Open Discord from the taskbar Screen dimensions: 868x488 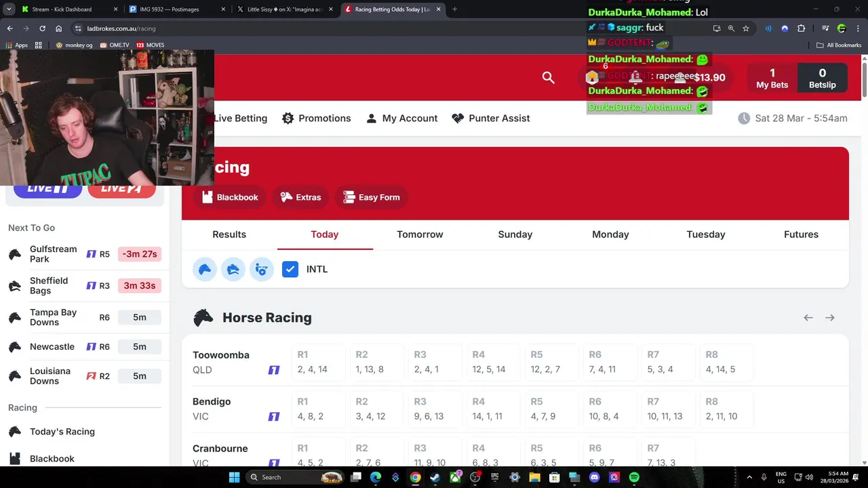pos(595,477)
